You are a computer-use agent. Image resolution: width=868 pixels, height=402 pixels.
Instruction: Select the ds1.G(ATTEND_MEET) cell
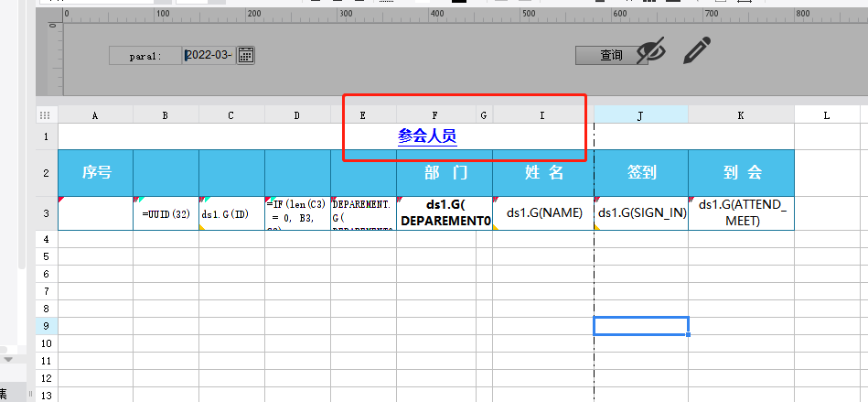741,213
